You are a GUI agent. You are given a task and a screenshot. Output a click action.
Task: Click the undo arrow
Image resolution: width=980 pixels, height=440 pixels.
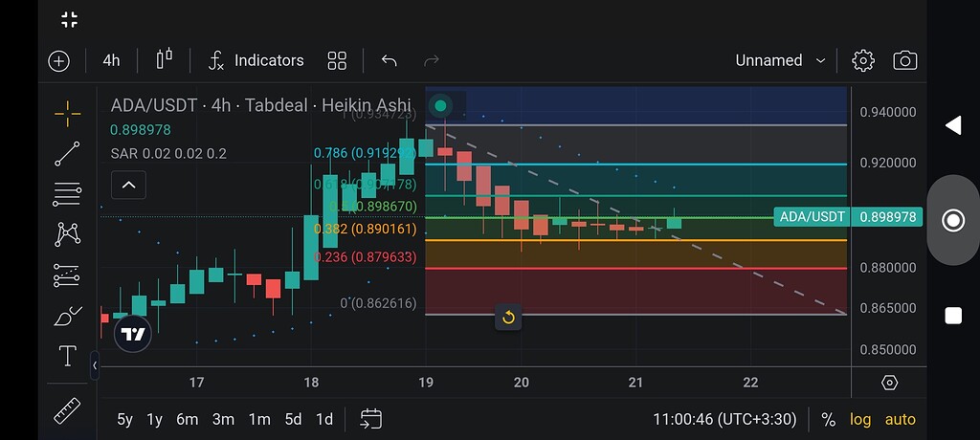tap(389, 60)
